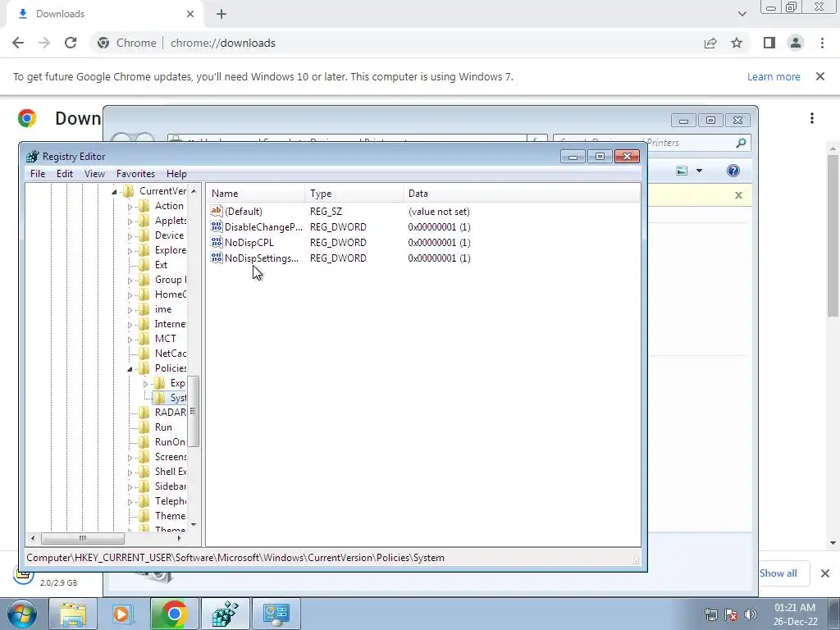Viewport: 840px width, 630px height.
Task: Reload the Chrome page
Action: 71,43
